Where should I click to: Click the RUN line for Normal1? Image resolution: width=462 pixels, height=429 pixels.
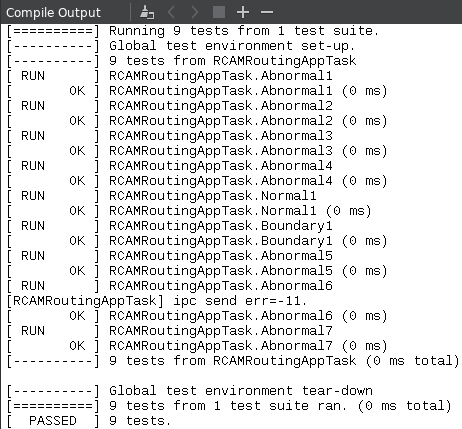pos(162,196)
